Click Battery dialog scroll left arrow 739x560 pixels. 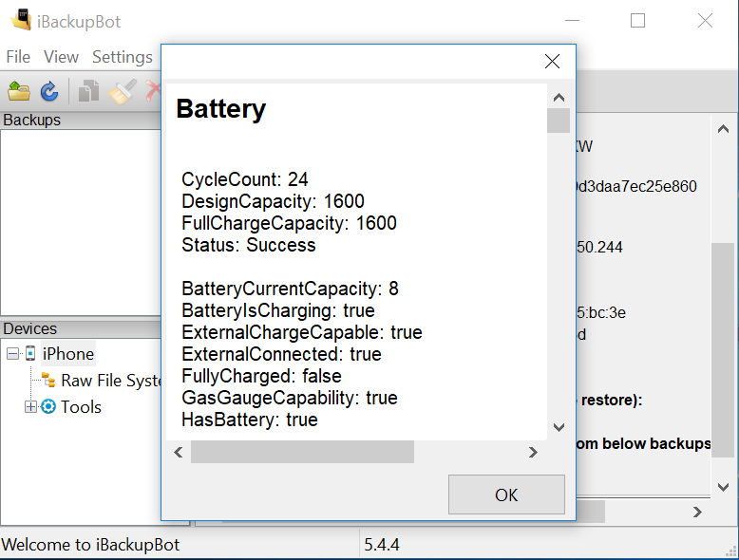pyautogui.click(x=179, y=452)
